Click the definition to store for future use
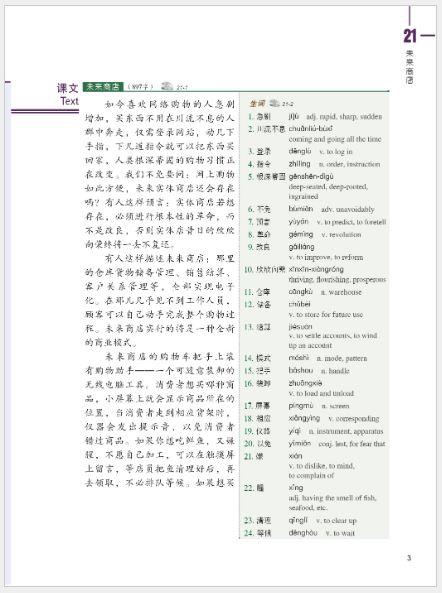Viewport: 442px width, 593px height. (326, 314)
